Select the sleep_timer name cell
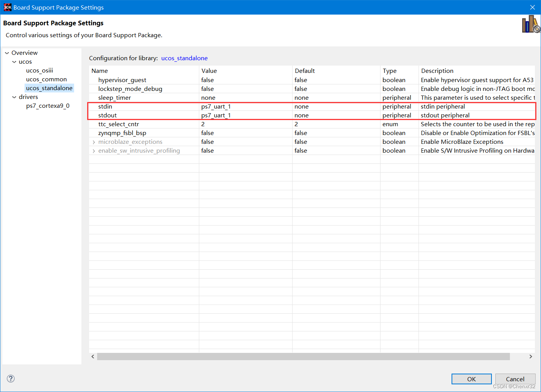The image size is (541, 392). (x=144, y=98)
